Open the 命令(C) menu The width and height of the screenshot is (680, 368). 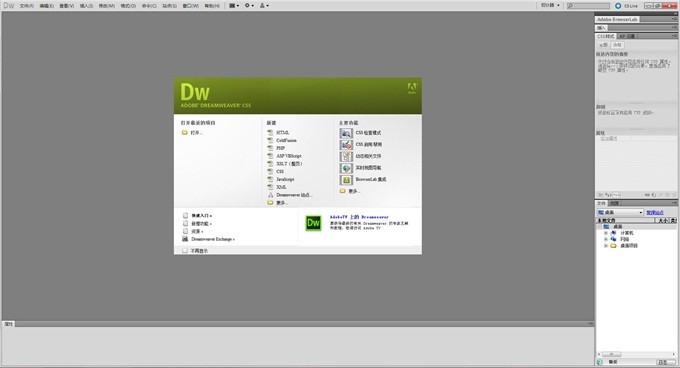149,6
